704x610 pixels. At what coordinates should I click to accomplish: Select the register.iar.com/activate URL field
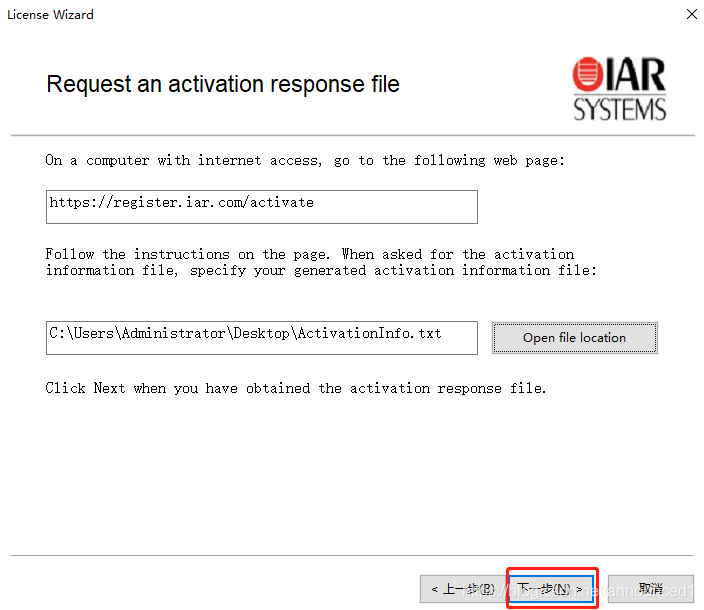coord(262,206)
